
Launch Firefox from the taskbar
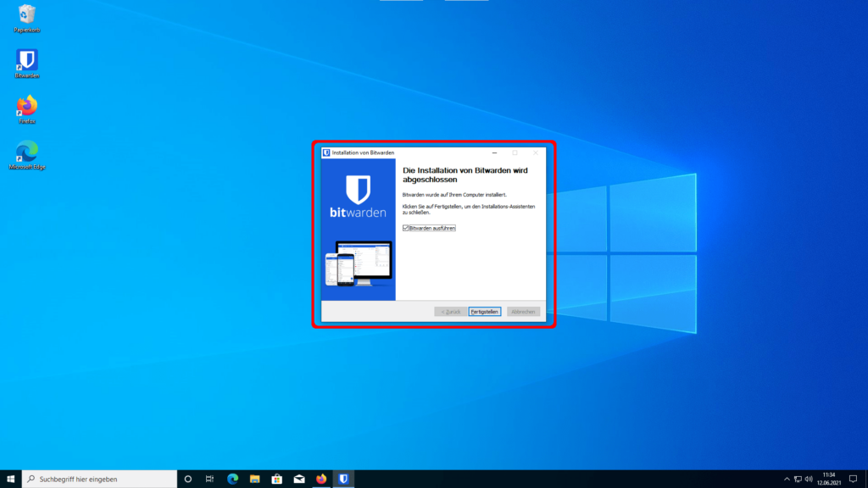click(321, 479)
